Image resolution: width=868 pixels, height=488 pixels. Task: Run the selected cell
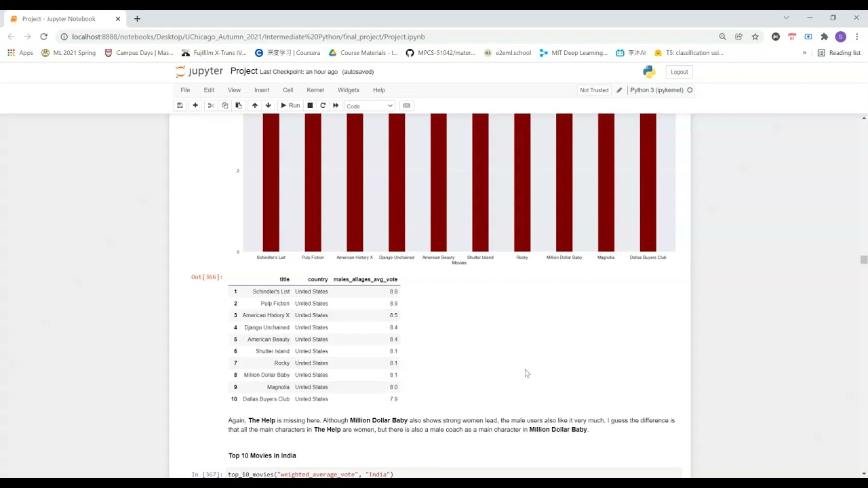tap(290, 106)
